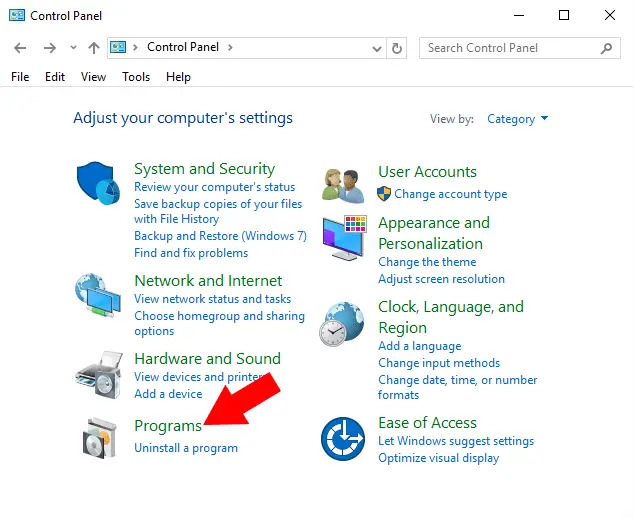The image size is (634, 517).
Task: Maximize the Control Panel window
Action: point(564,15)
